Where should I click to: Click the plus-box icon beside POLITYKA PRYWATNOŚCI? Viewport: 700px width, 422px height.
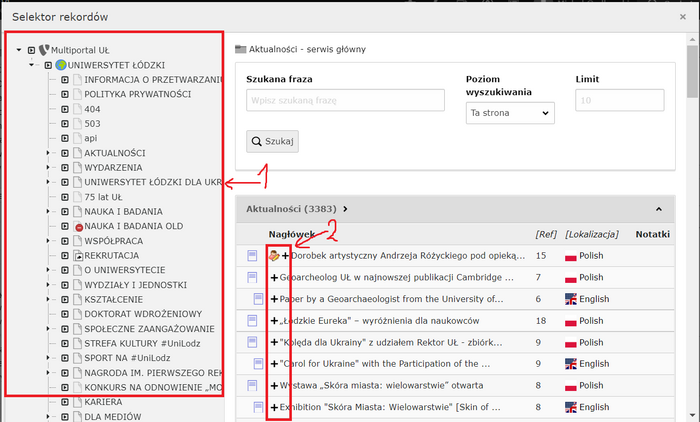point(65,94)
